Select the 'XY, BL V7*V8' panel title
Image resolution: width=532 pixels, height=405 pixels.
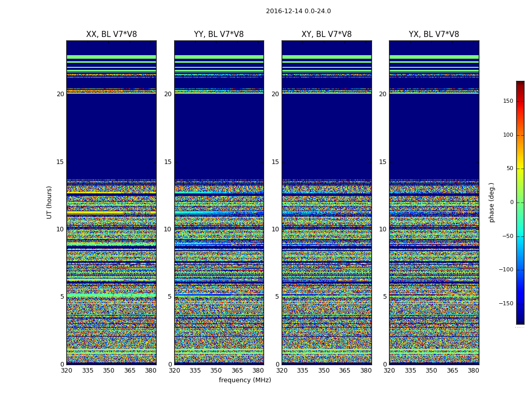click(326, 34)
